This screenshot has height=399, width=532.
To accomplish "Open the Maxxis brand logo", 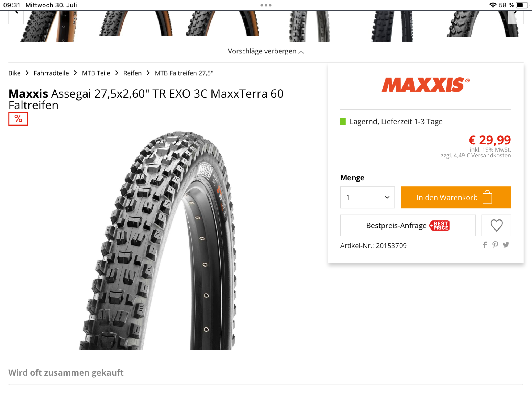I will coord(426,85).
